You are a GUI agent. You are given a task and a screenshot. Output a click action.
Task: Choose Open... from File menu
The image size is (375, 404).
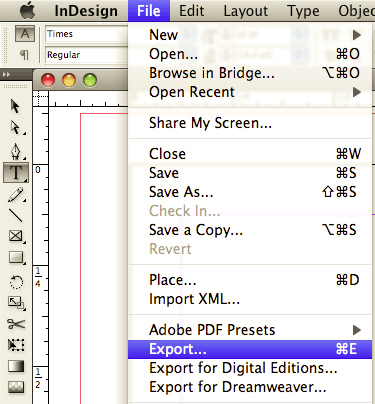[250, 54]
